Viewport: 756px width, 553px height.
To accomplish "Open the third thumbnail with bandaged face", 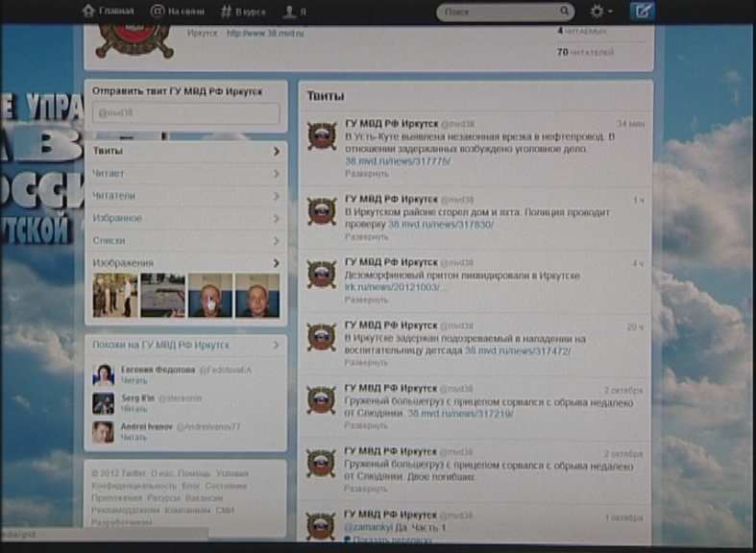I will pos(210,296).
